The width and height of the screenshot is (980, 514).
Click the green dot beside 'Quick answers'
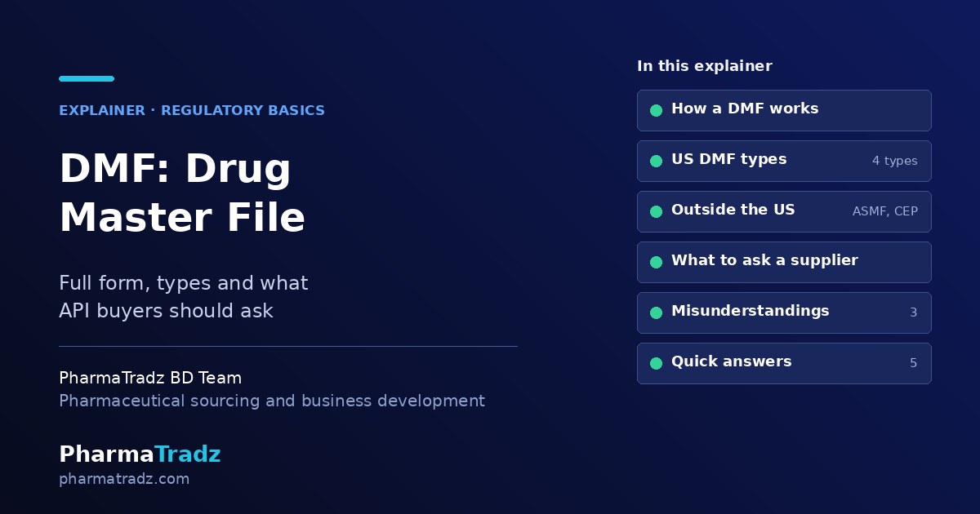pyautogui.click(x=656, y=363)
